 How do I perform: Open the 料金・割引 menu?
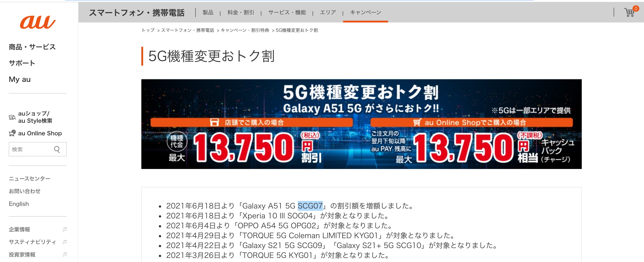240,13
